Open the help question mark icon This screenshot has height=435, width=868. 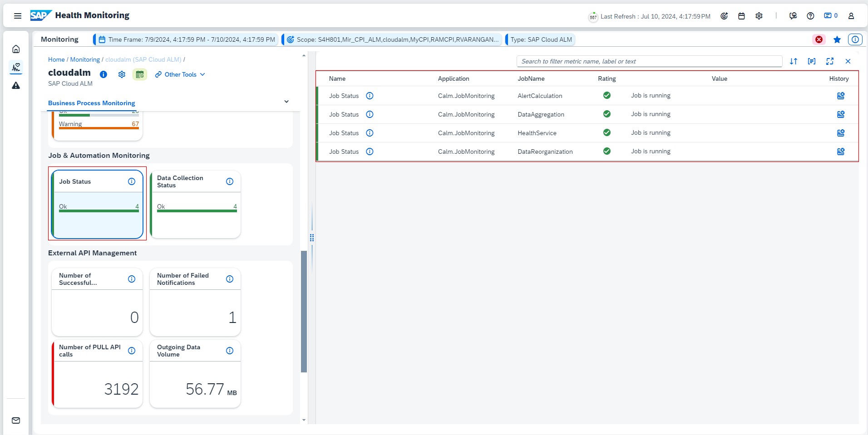tap(810, 16)
